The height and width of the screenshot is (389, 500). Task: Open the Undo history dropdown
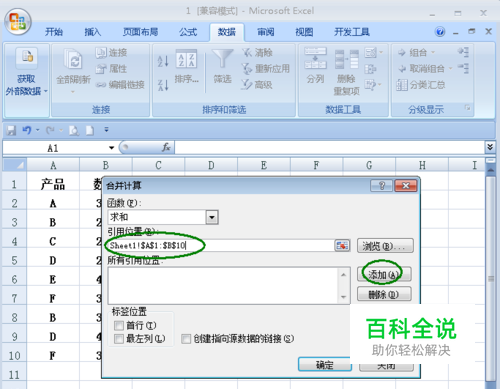(x=37, y=130)
